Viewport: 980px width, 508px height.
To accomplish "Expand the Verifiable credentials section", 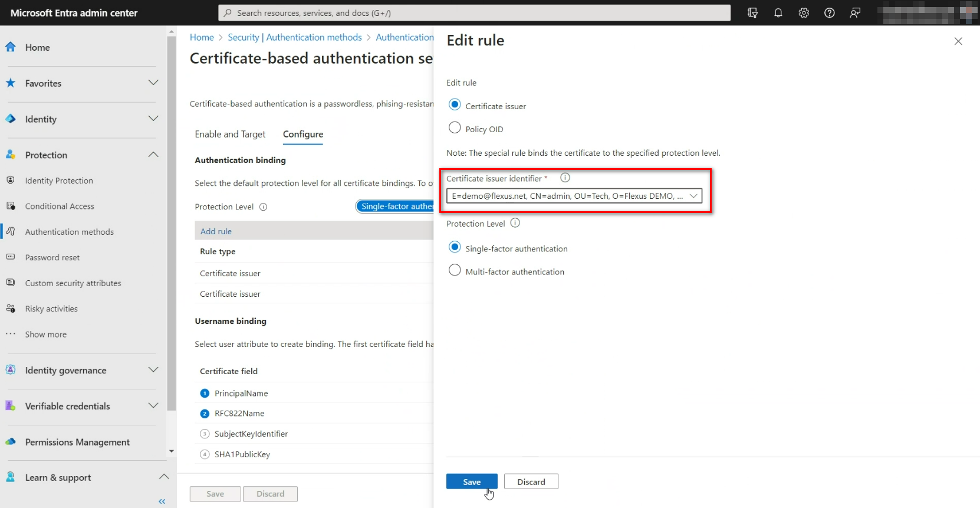I will pos(153,406).
